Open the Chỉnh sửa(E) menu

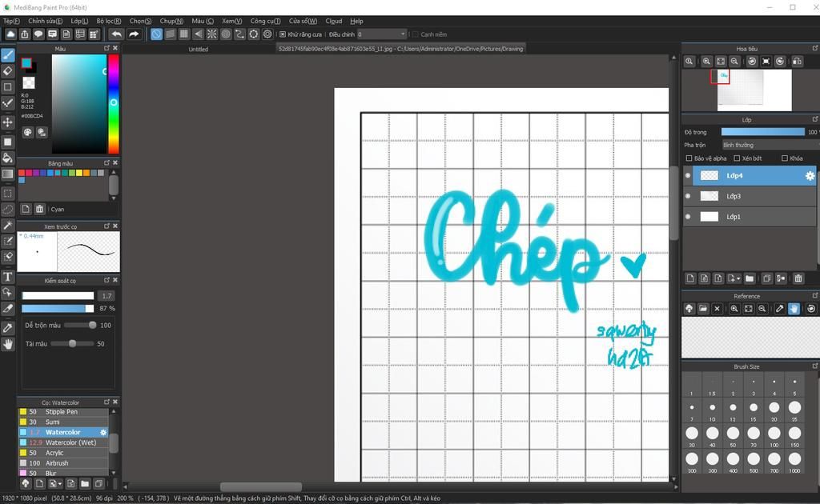pos(45,22)
